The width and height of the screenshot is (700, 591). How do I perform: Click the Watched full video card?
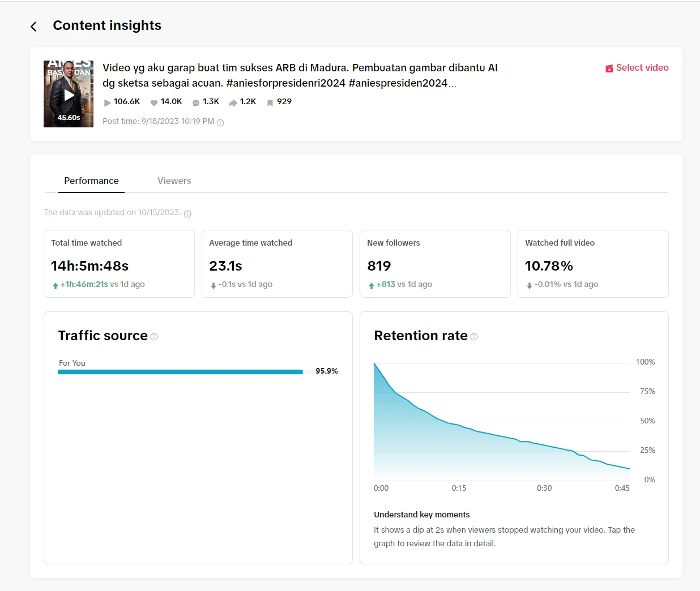(593, 264)
